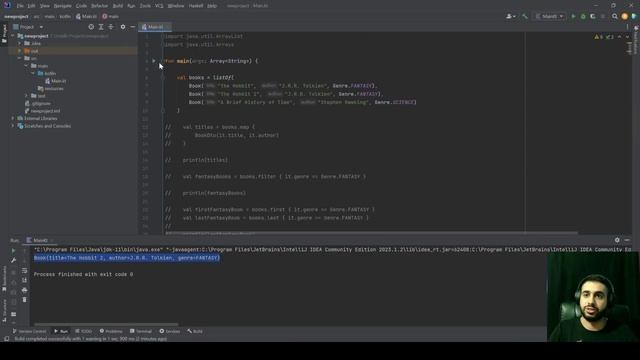This screenshot has height=360, width=640.
Task: Collapse the src folder
Action: pyautogui.click(x=20, y=58)
